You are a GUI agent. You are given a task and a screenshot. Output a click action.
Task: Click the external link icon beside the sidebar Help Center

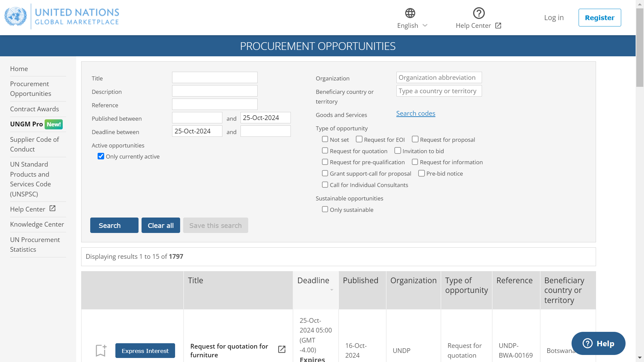tap(52, 208)
